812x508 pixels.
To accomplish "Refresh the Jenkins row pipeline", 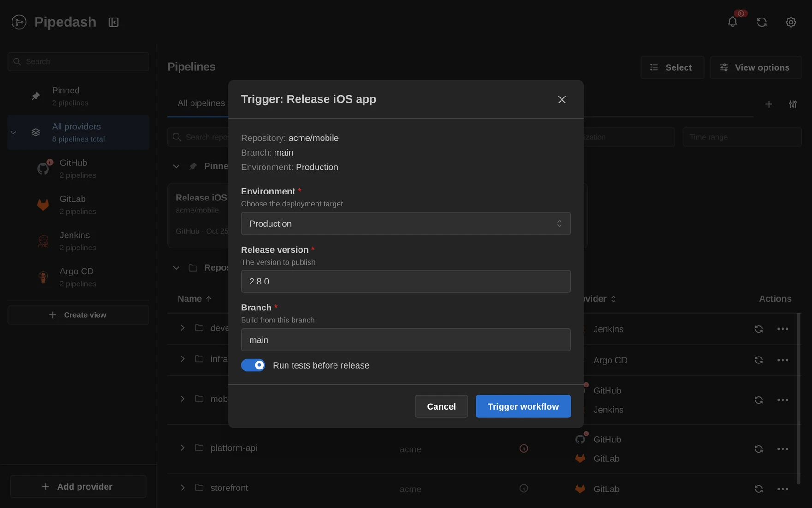I will tap(758, 329).
